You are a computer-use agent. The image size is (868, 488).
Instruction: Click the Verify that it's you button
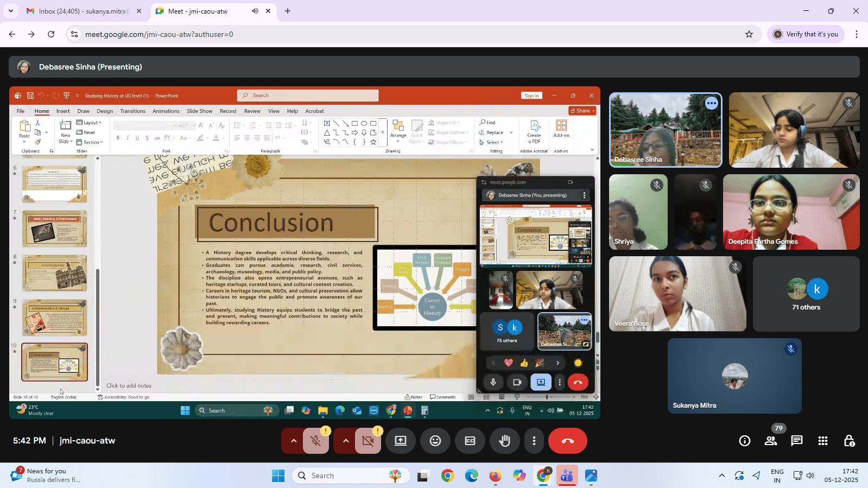pos(806,34)
